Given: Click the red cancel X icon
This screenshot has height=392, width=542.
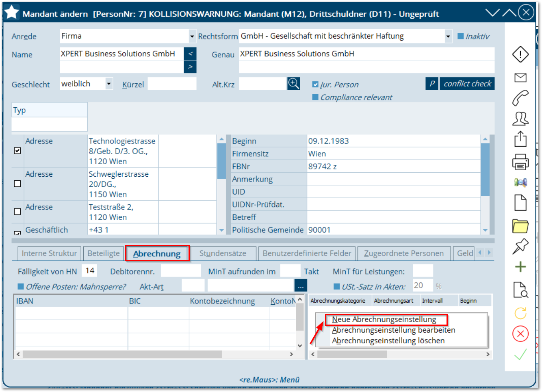Looking at the screenshot, I should [x=520, y=334].
